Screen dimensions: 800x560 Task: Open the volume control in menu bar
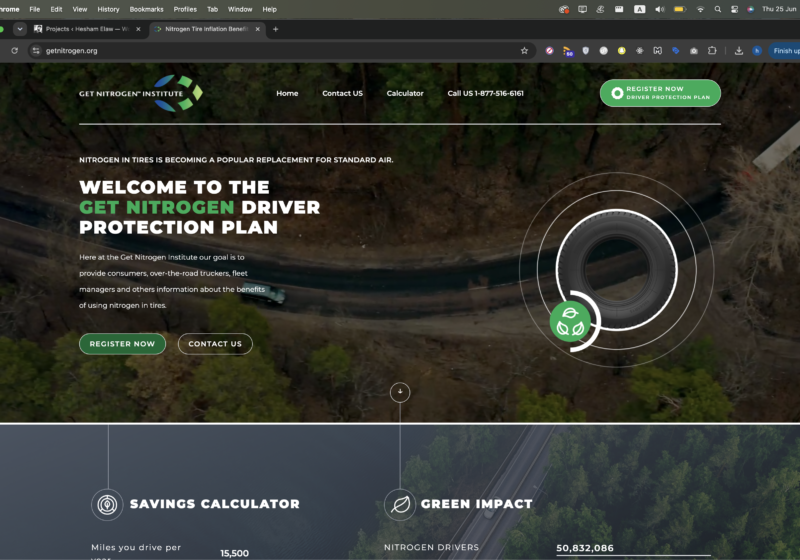coord(660,9)
